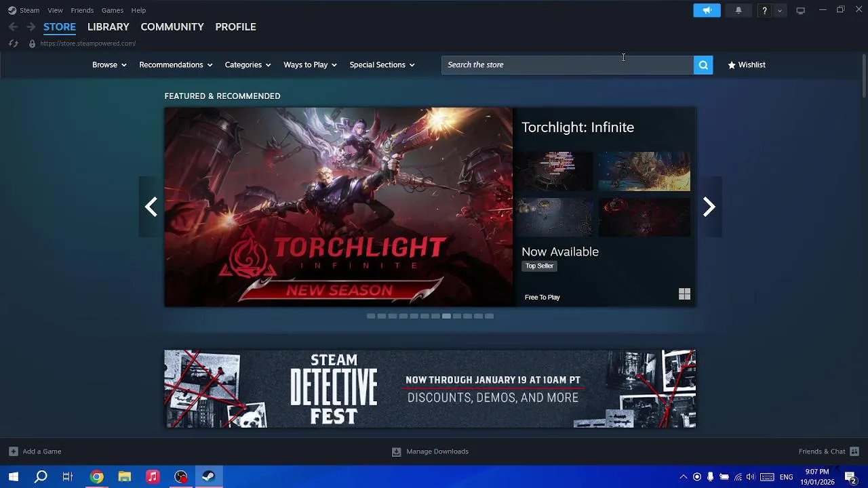Click the Manage Downloads arrow icon

(x=397, y=451)
